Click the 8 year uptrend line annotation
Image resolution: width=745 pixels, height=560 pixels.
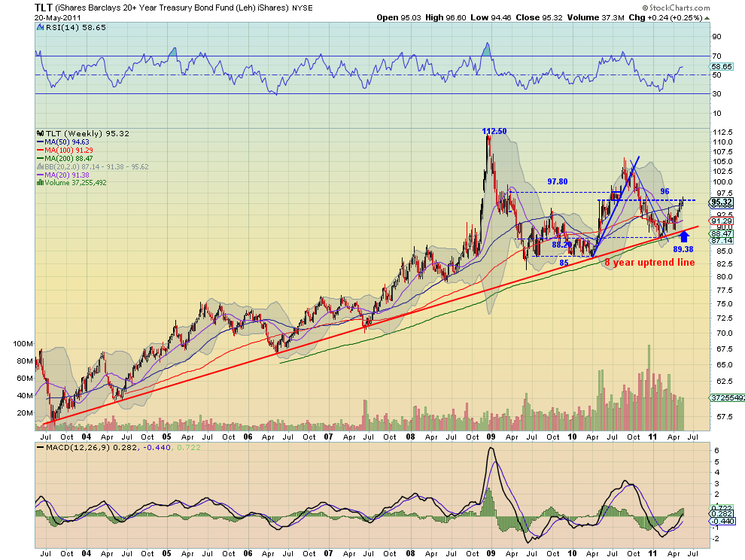pyautogui.click(x=649, y=263)
